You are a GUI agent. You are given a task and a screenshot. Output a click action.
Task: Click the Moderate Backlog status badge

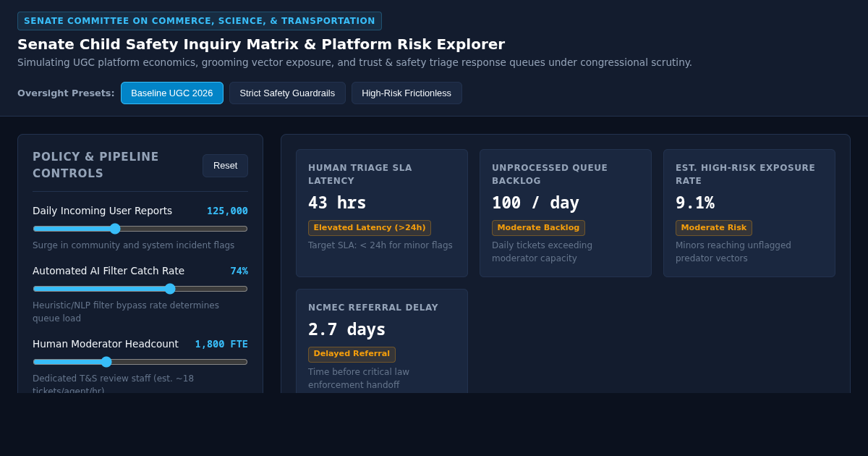[538, 228]
